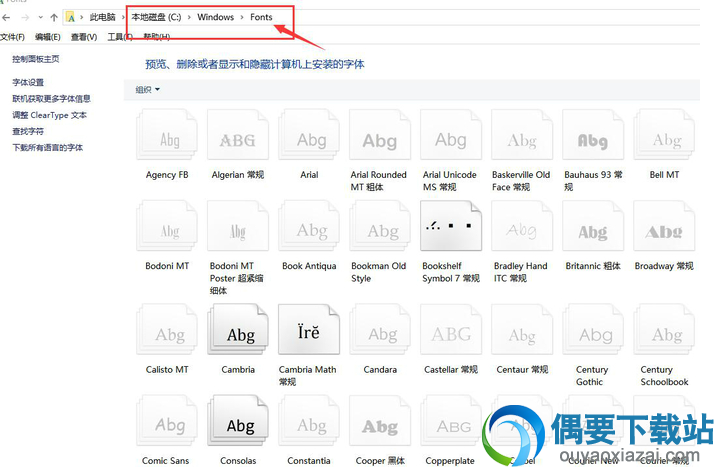The height and width of the screenshot is (467, 725).
Task: Open 查找字符 link
Action: click(28, 131)
